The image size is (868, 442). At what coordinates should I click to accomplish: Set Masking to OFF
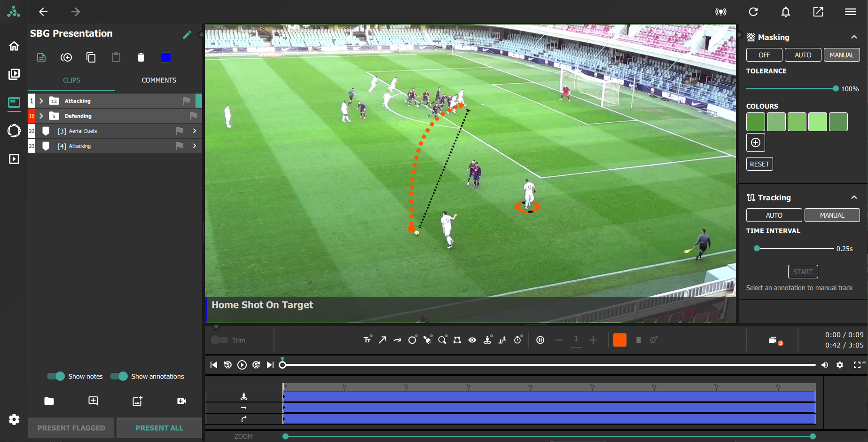[x=764, y=55]
